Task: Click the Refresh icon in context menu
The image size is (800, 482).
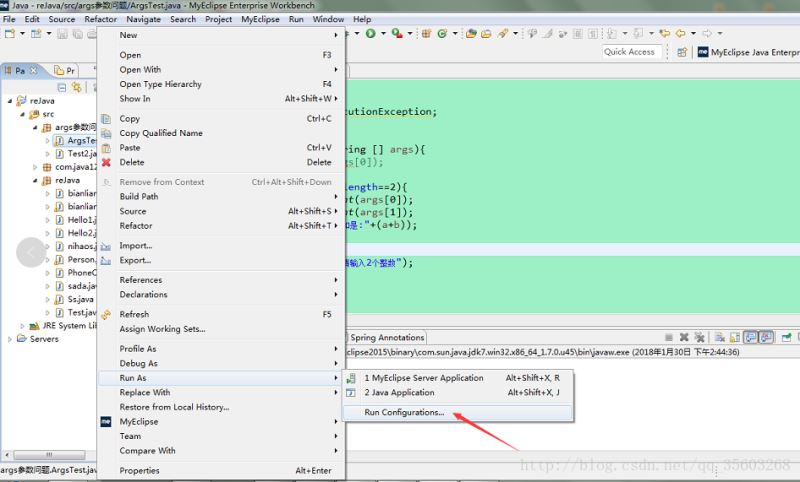Action: [x=106, y=314]
